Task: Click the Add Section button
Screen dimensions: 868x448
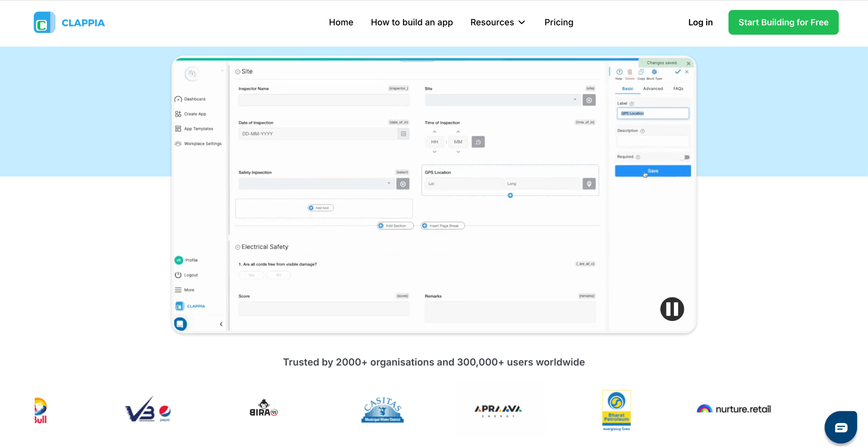Action: [395, 226]
